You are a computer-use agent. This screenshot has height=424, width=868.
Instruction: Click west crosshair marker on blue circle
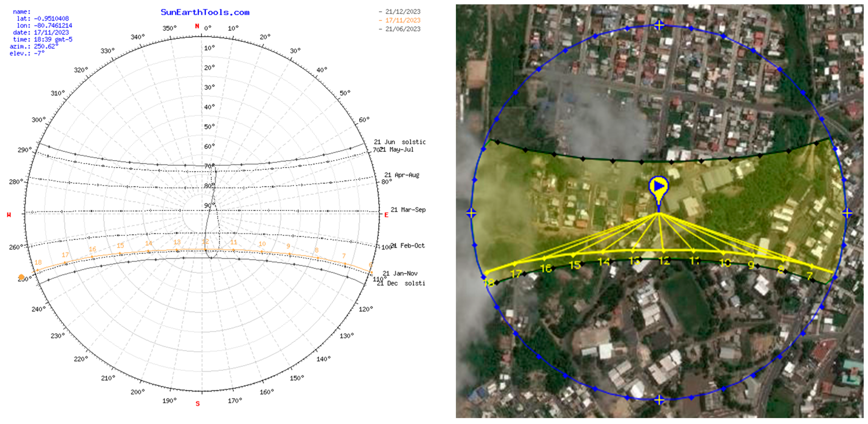pyautogui.click(x=471, y=213)
